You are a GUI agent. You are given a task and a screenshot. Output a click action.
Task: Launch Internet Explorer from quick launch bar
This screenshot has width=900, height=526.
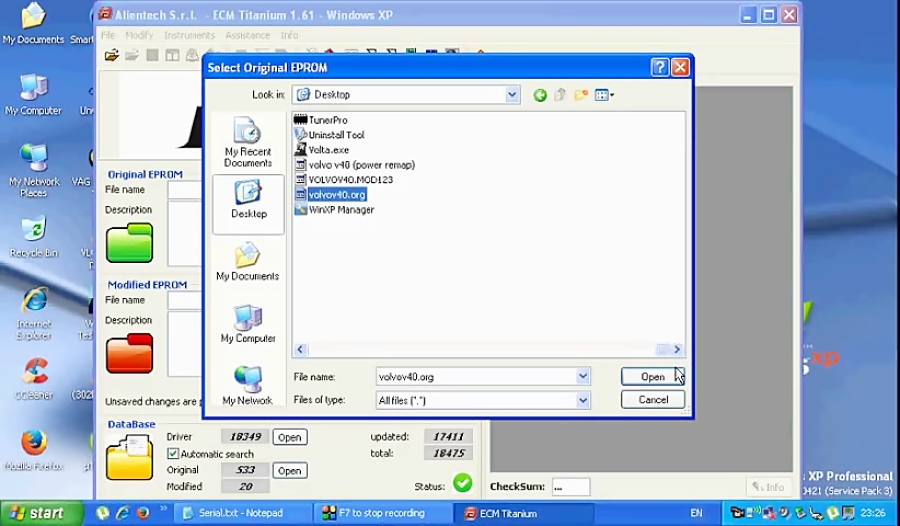[123, 513]
